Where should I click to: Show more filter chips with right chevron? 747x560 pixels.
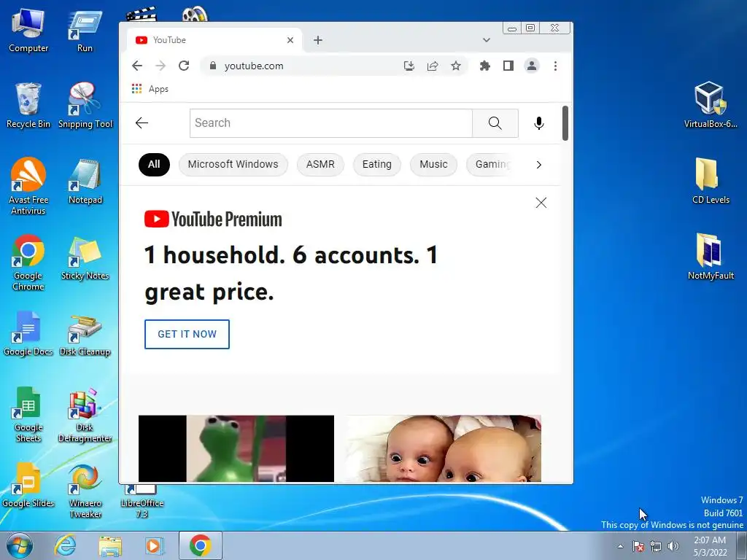[x=539, y=165]
